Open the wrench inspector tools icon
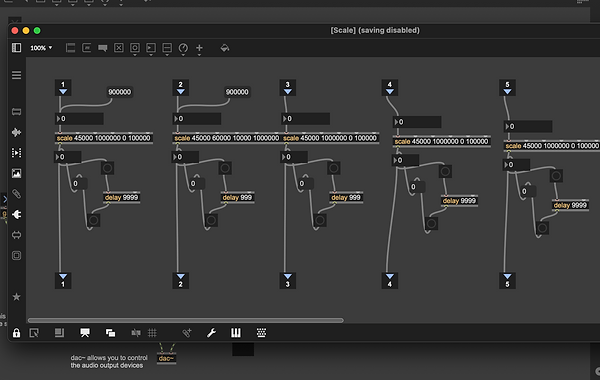The image size is (600, 380). tap(211, 333)
